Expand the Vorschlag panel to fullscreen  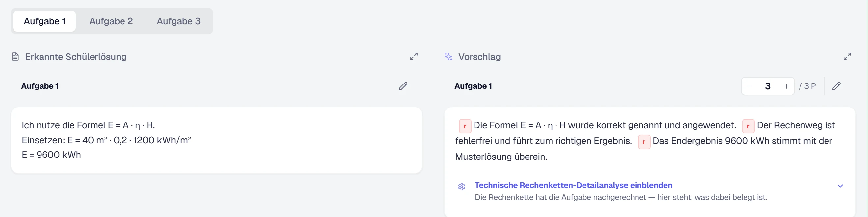point(847,56)
